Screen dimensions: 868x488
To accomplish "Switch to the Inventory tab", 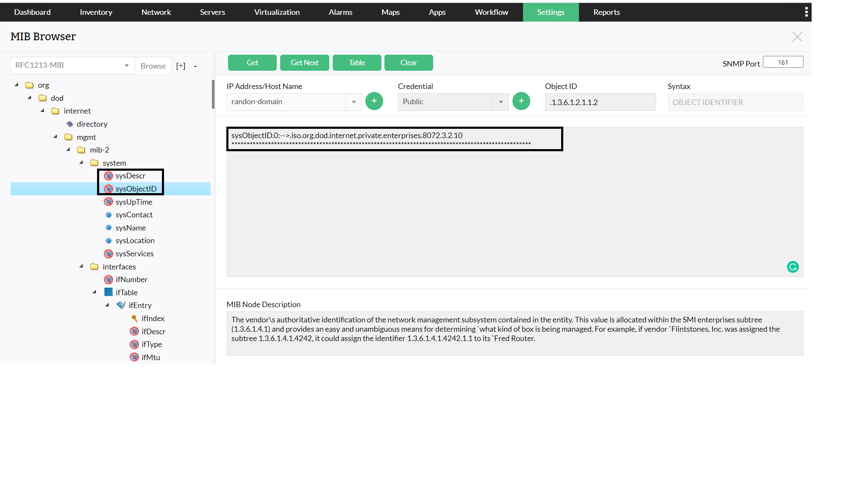I will [x=96, y=12].
